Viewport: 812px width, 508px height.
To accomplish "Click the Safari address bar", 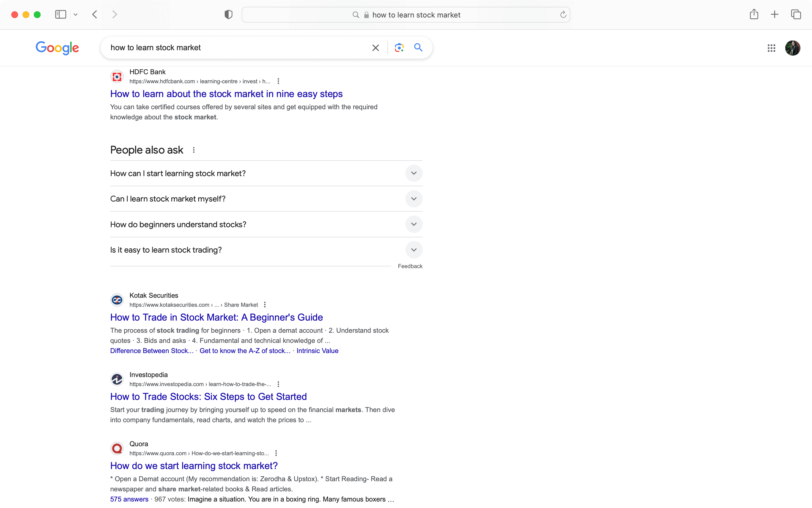I will 406,15.
